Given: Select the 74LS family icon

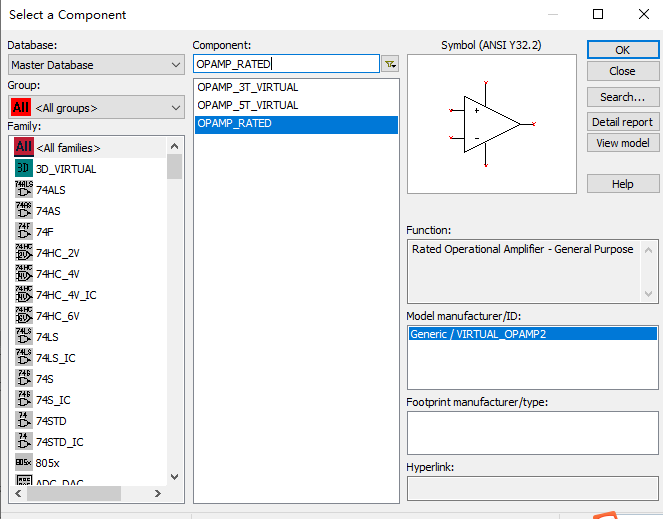Looking at the screenshot, I should pos(24,336).
